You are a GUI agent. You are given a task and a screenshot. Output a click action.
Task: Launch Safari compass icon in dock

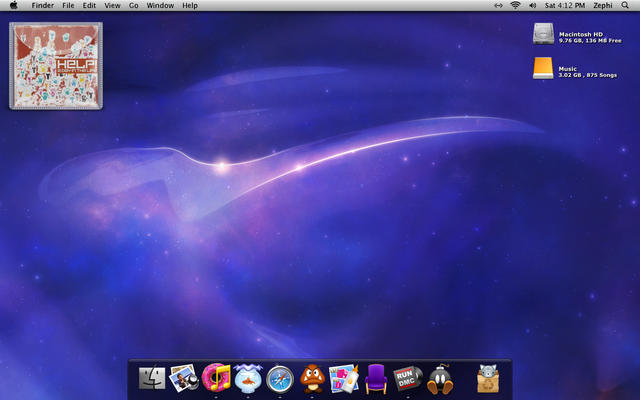(280, 378)
